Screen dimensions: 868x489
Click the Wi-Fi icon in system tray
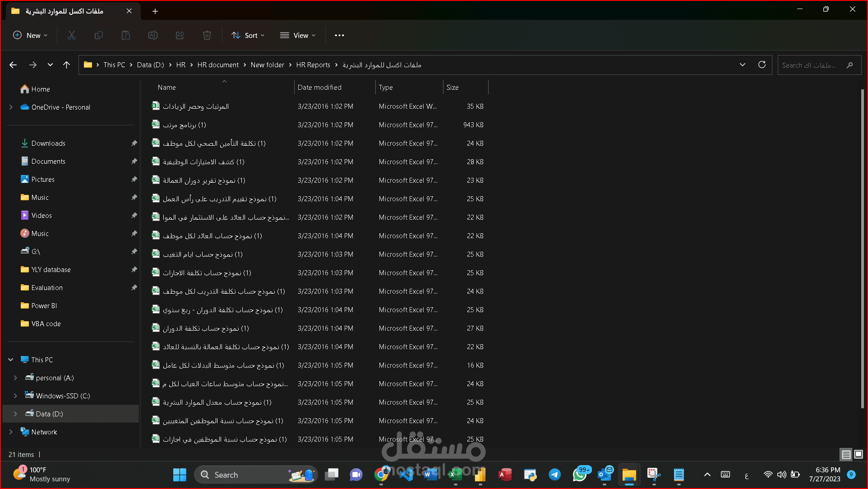pyautogui.click(x=768, y=475)
